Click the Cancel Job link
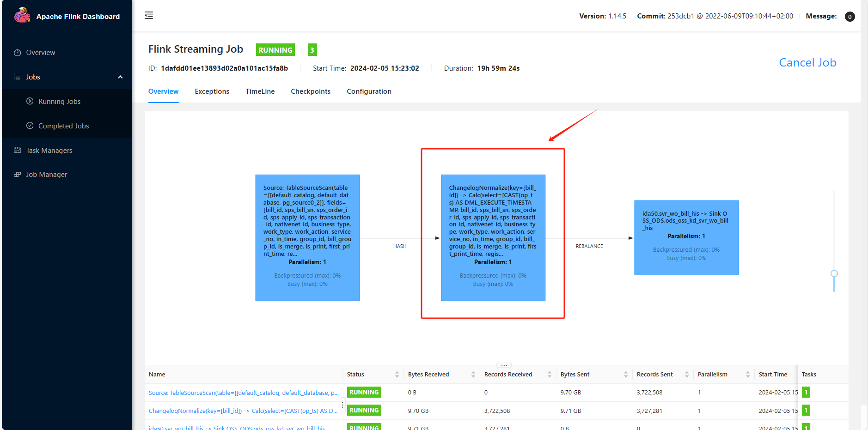The height and width of the screenshot is (430, 868). pos(807,62)
